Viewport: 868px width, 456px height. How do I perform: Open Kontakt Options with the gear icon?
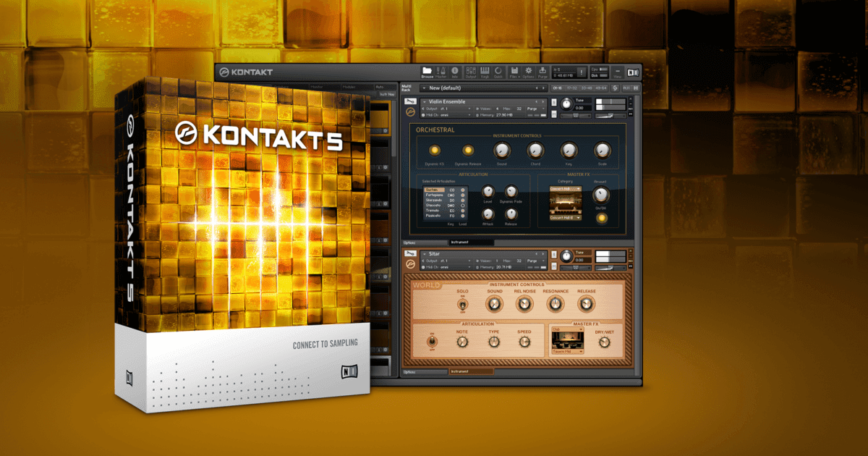tap(529, 72)
